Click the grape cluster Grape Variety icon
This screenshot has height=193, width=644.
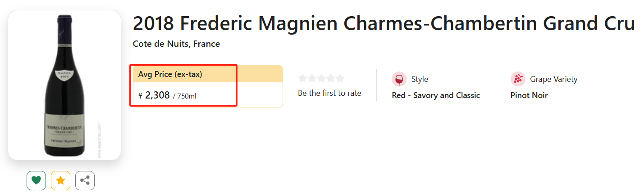(518, 79)
